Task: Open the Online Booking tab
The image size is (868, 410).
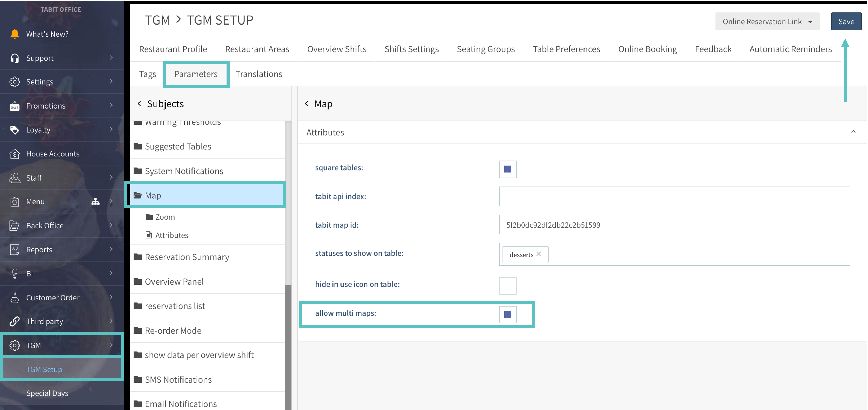Action: (x=647, y=49)
